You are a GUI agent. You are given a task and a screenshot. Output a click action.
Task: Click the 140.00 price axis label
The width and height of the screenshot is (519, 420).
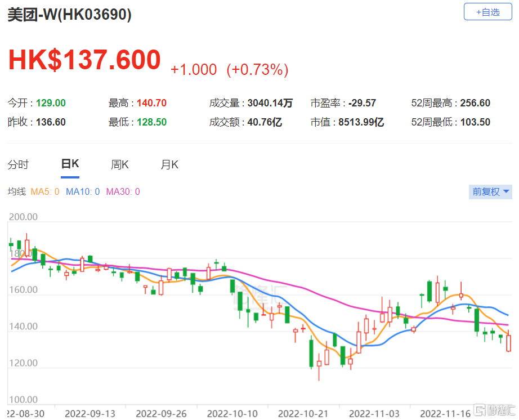(x=23, y=327)
